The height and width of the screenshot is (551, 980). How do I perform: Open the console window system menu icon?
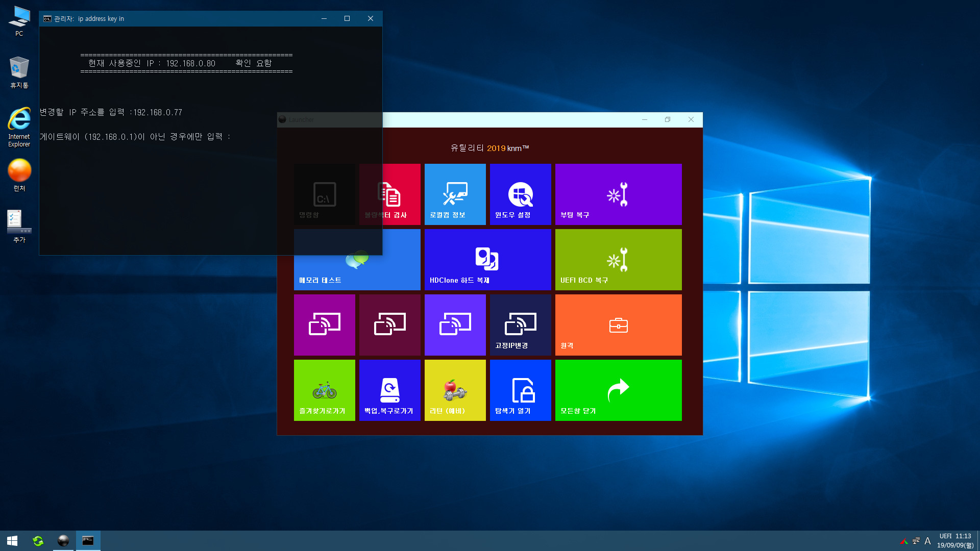point(47,18)
